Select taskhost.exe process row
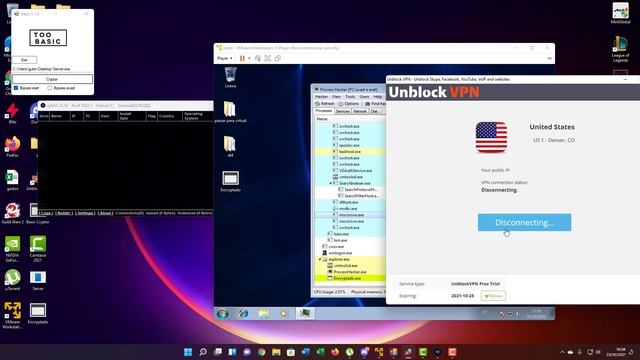This screenshot has height=360, width=640. coord(350,151)
